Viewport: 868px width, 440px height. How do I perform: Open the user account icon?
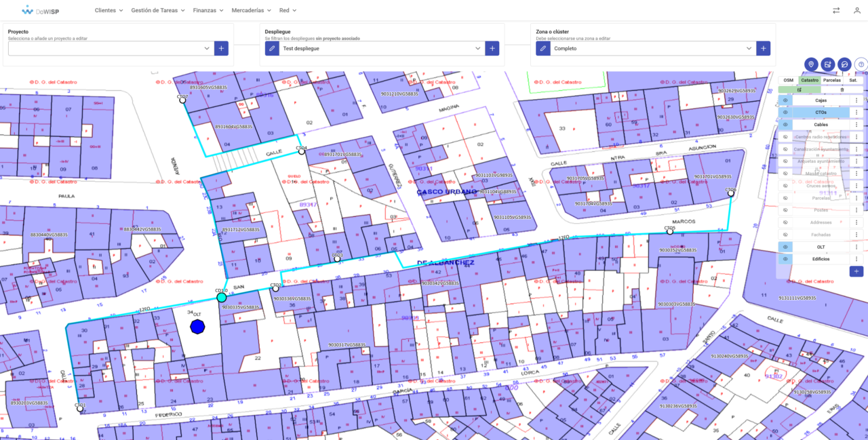[x=856, y=10]
